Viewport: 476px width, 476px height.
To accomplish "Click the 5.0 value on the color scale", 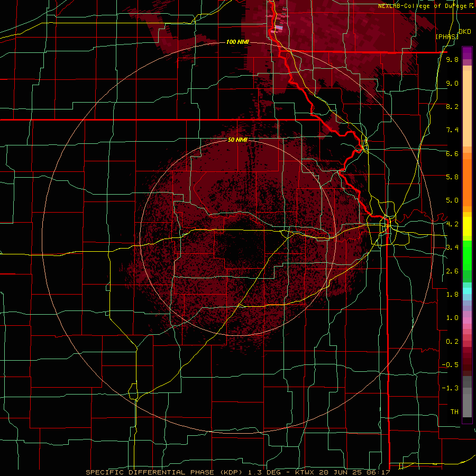I will click(x=452, y=200).
